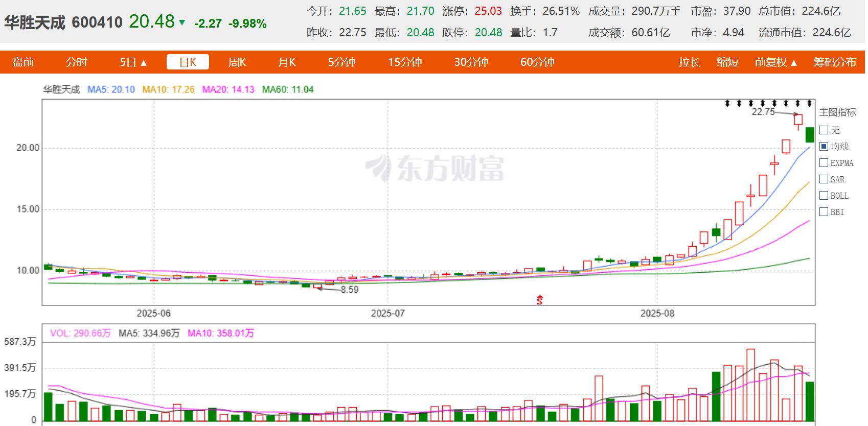Viewport: 868px width, 426px height.
Task: Select the 日K daily candlestick tab
Action: 188,62
